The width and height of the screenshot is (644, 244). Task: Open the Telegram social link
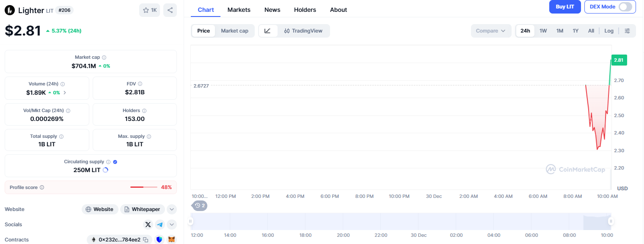point(160,225)
